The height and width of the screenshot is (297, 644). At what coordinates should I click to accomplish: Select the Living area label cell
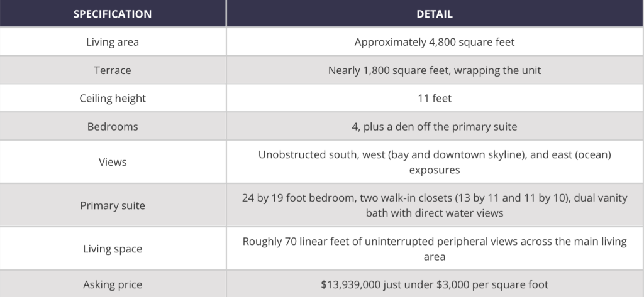113,42
